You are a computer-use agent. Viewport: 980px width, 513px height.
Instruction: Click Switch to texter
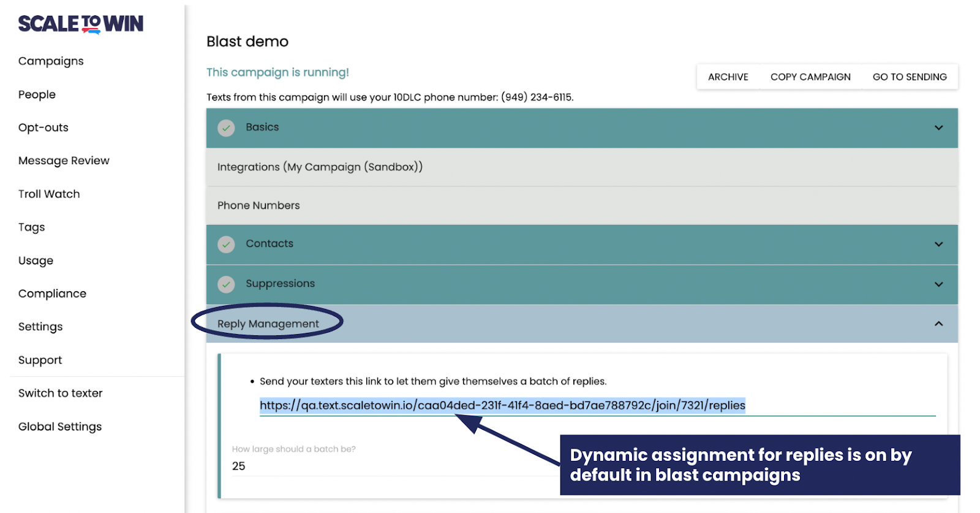[x=61, y=393]
